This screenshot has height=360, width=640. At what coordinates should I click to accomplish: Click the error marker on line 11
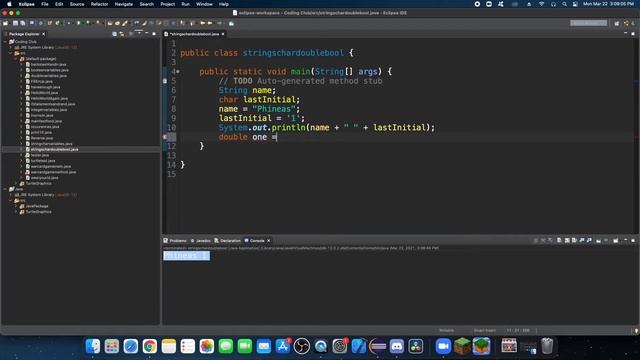click(165, 137)
